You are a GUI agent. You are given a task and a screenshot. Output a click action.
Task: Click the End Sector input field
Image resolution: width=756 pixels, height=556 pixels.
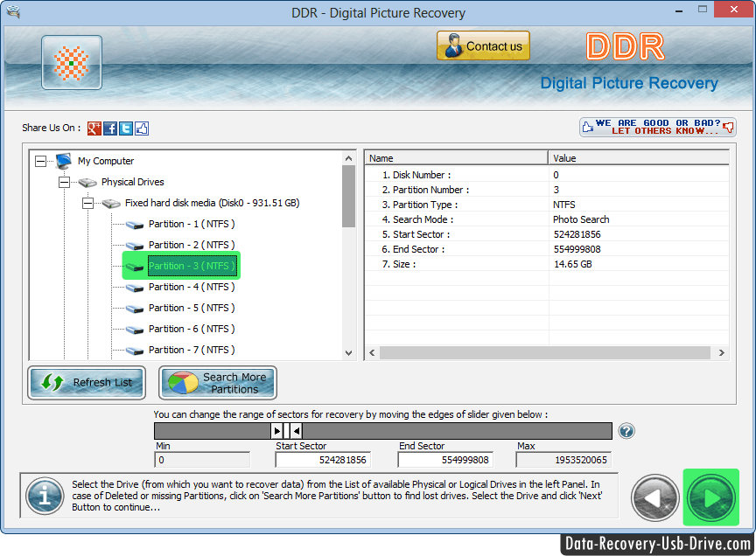coord(445,460)
